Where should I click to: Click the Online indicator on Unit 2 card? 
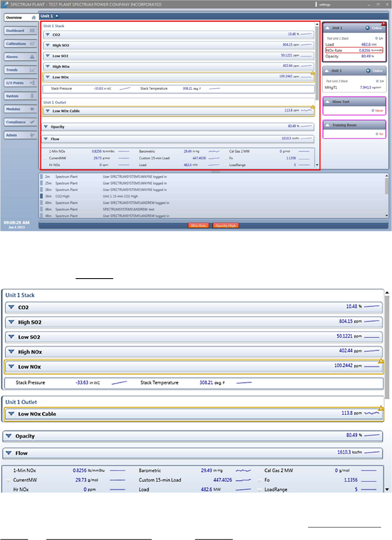click(374, 71)
